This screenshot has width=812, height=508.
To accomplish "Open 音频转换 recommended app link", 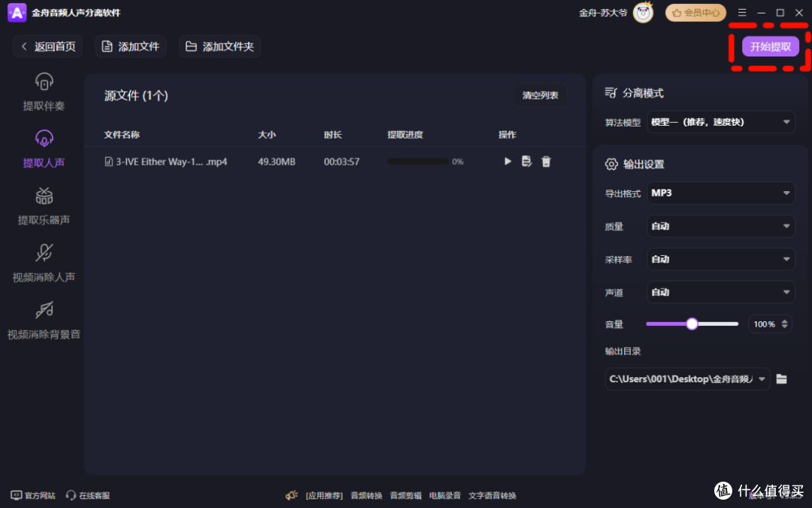I will click(x=366, y=495).
